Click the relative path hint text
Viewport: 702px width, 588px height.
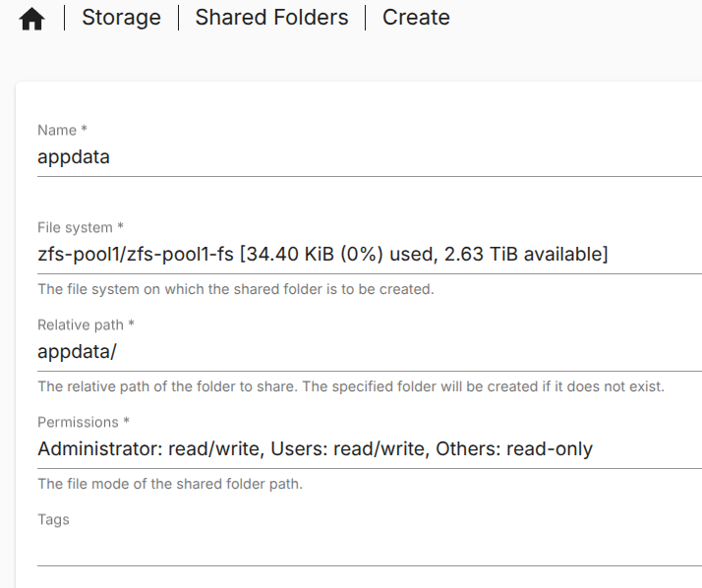click(x=351, y=386)
